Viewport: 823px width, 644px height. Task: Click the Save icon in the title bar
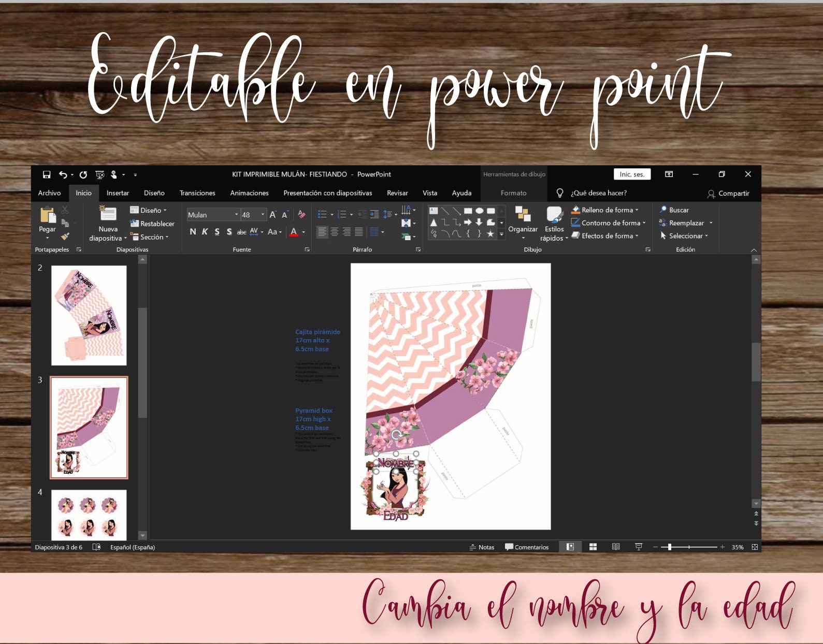47,174
